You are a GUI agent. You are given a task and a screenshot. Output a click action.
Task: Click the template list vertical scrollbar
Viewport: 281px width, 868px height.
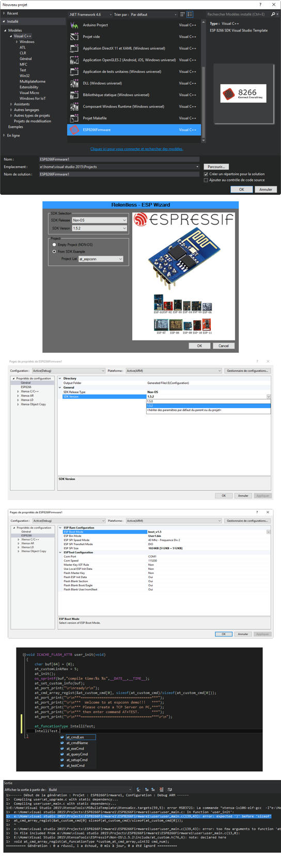(203, 81)
